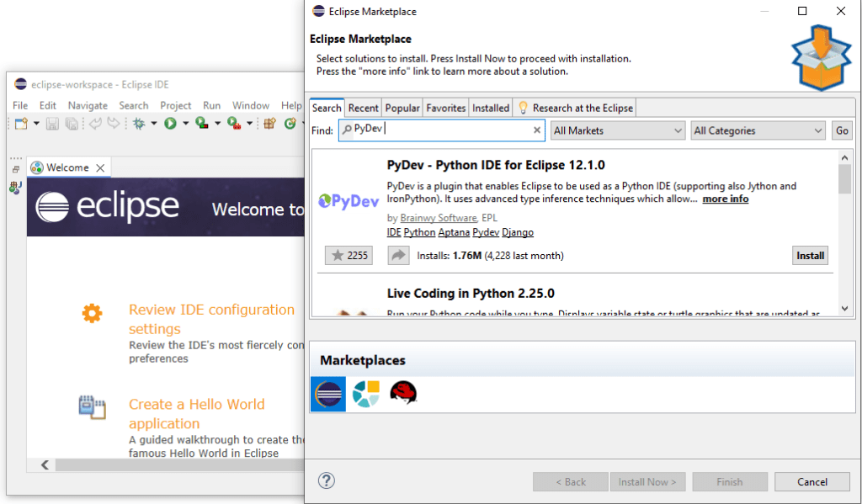The image size is (862, 504).
Task: Click the Save icon in Eclipse IDE toolbar
Action: point(52,124)
